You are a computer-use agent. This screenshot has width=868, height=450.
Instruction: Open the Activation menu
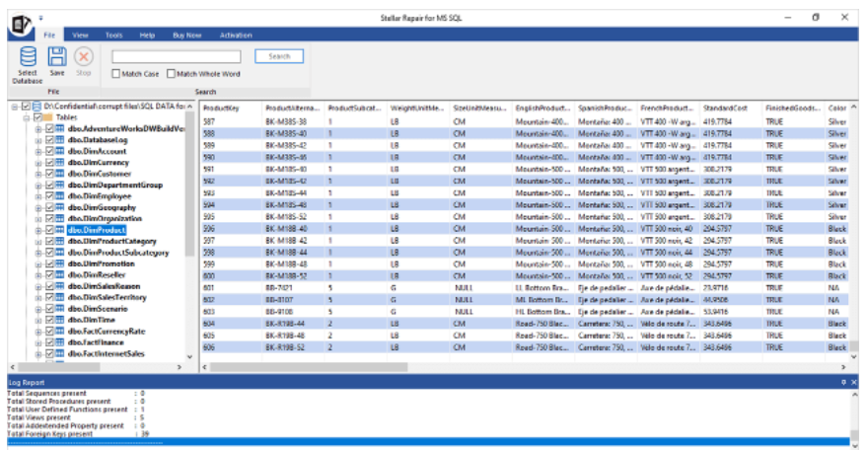pos(236,35)
